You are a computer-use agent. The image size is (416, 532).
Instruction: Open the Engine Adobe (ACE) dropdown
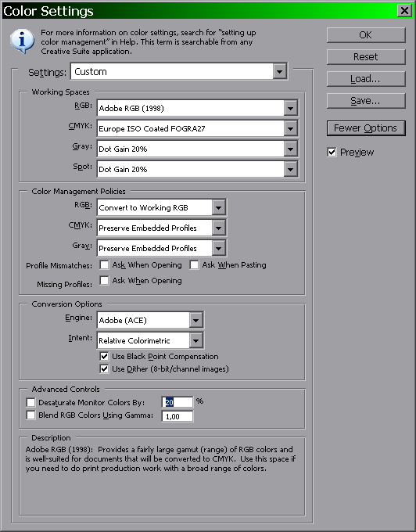[x=150, y=320]
